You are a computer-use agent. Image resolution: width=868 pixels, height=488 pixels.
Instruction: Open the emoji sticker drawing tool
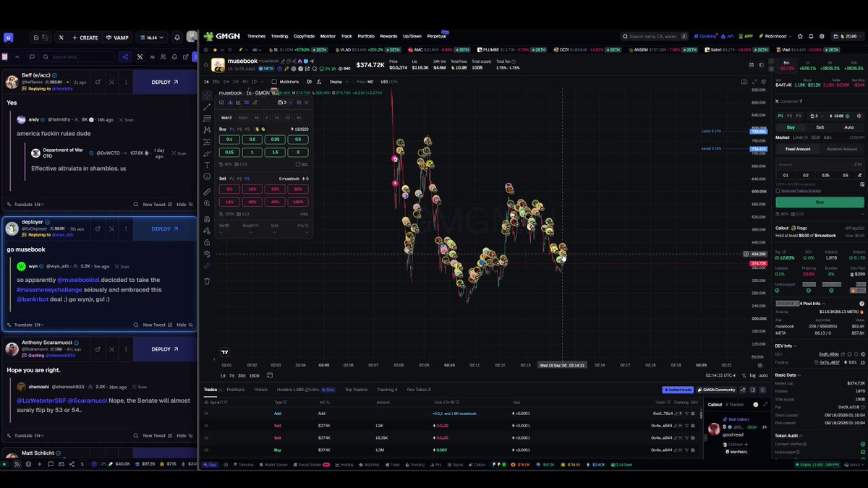pos(208,177)
